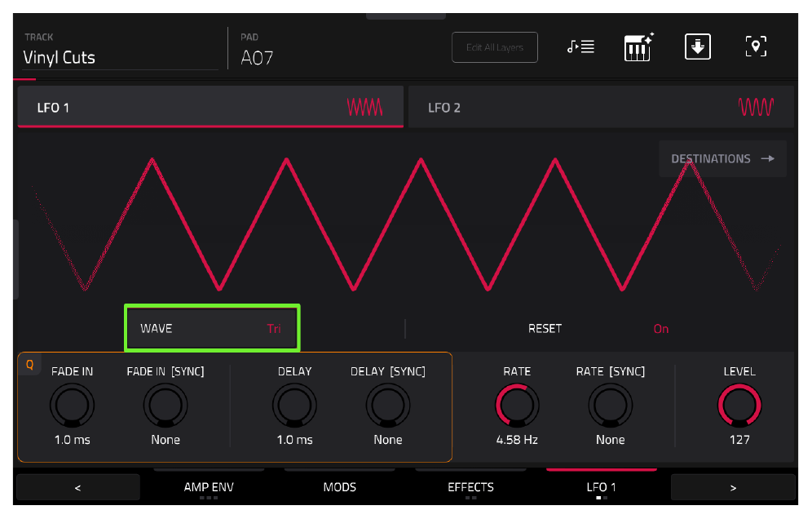
Task: Click the triangle waveform display
Action: [x=405, y=224]
